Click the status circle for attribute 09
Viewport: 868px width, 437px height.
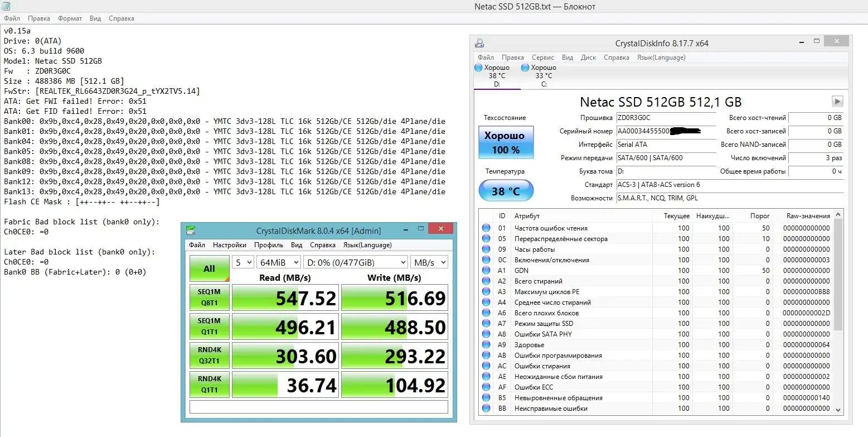(x=486, y=249)
